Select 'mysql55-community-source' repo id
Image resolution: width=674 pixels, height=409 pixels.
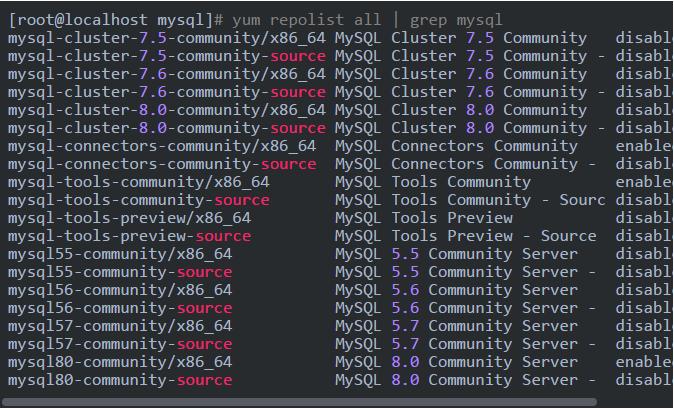pos(120,273)
